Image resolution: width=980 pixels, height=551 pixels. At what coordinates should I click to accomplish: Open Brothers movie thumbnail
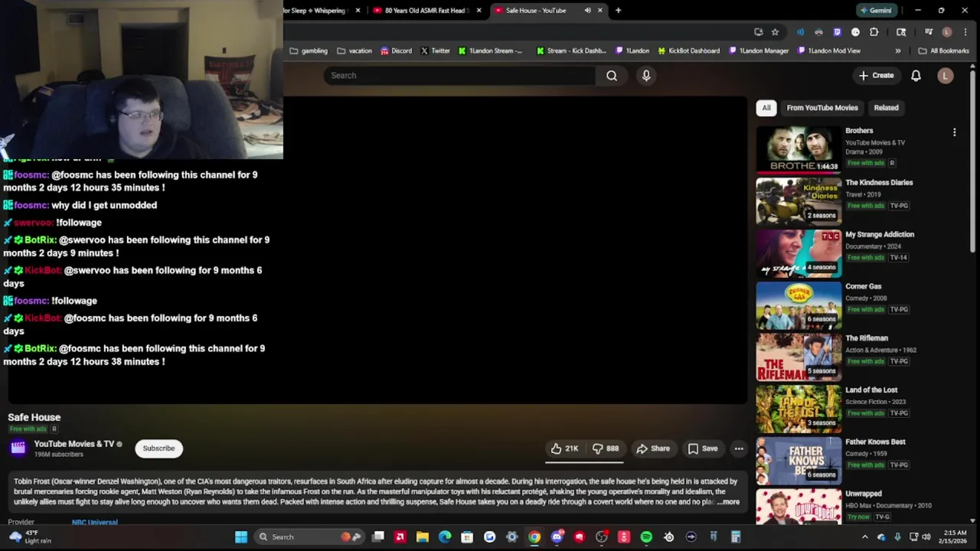point(799,149)
